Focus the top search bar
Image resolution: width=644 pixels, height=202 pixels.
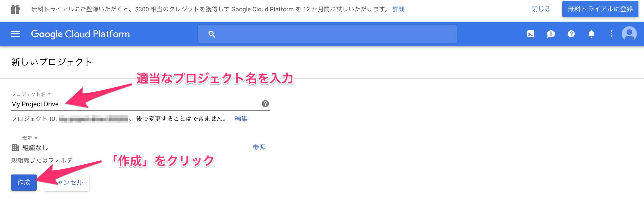327,34
